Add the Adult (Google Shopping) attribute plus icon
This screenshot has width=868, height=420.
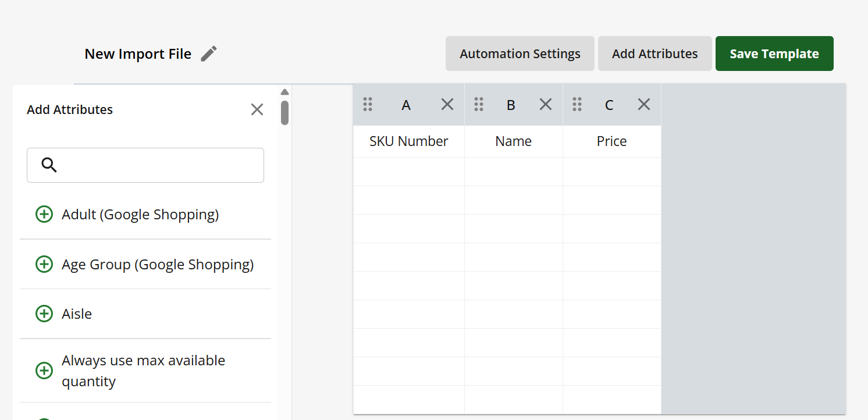tap(44, 215)
